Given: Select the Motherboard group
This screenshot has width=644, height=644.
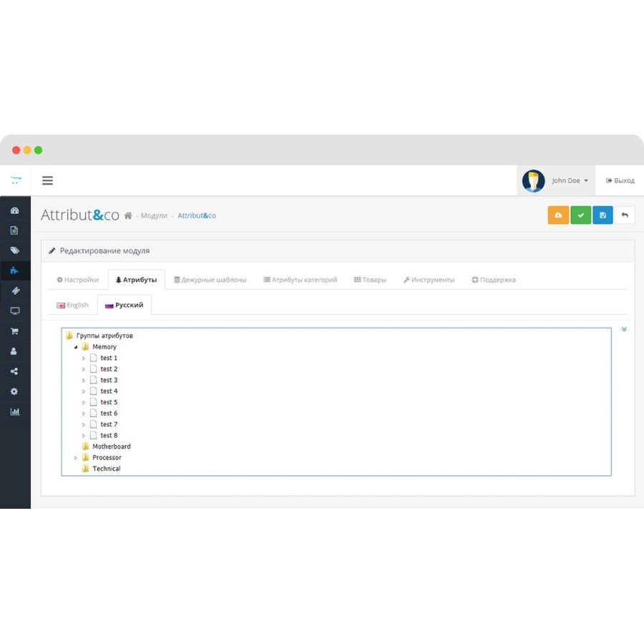Looking at the screenshot, I should 112,447.
